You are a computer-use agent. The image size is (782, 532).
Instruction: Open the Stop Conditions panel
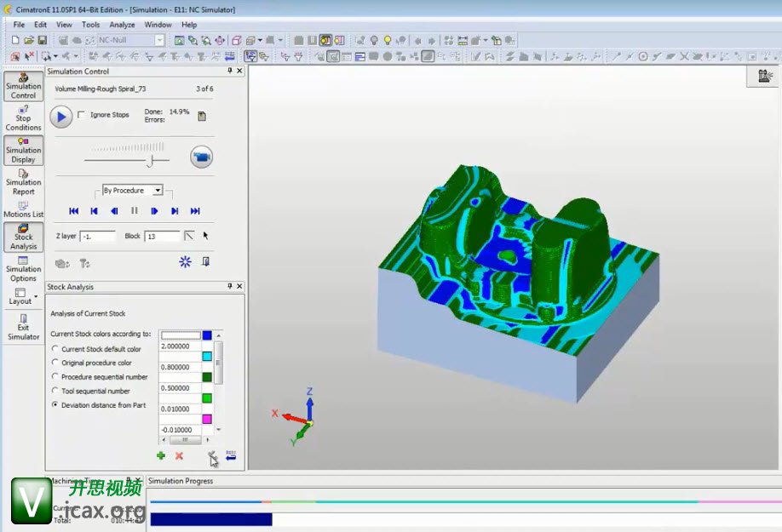click(x=23, y=117)
